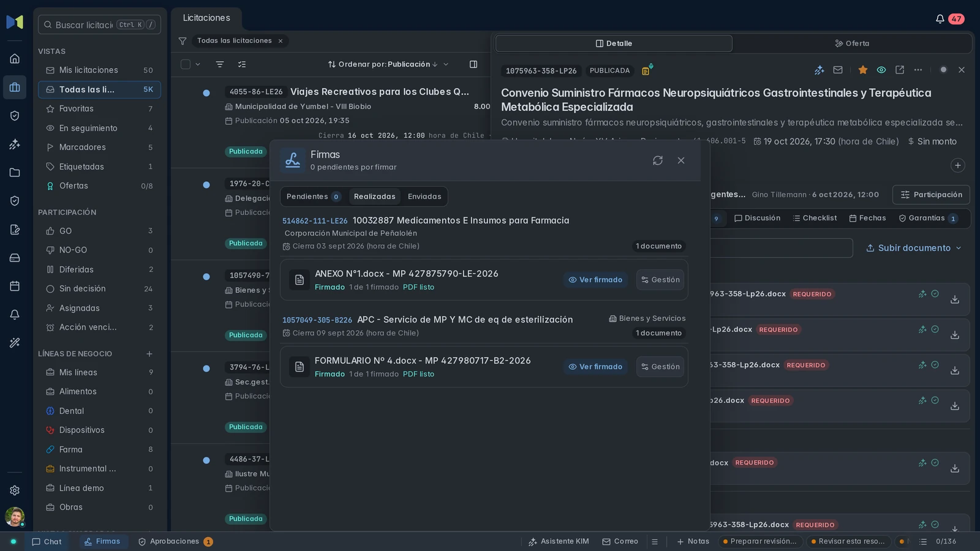Open tender in external window icon
Screen dimensions: 980x551
click(900, 70)
